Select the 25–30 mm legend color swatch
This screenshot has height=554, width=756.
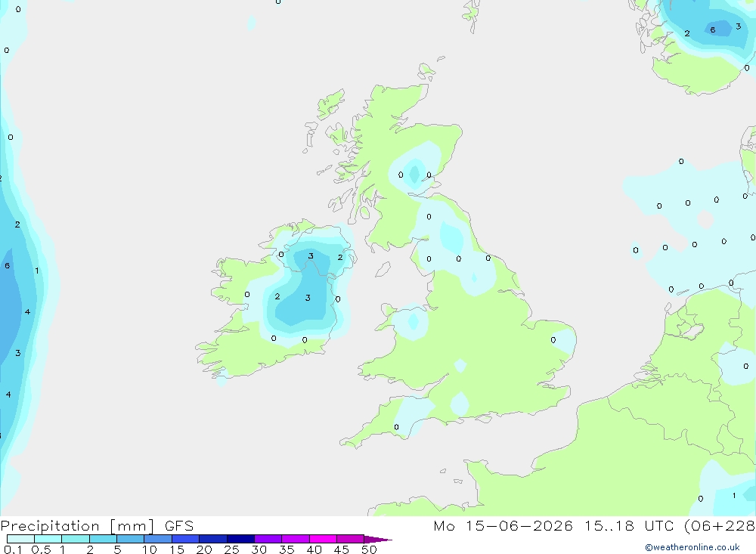(x=240, y=539)
